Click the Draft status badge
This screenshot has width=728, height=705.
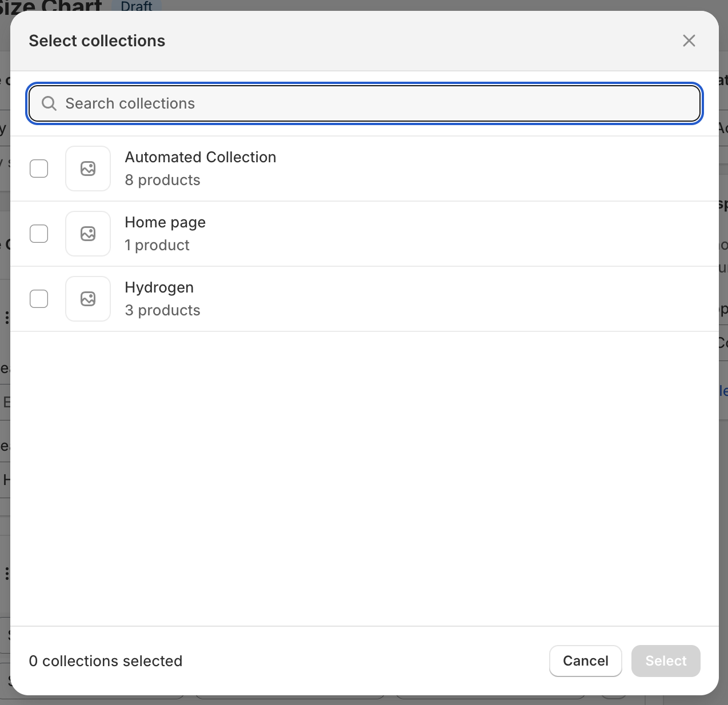click(137, 6)
